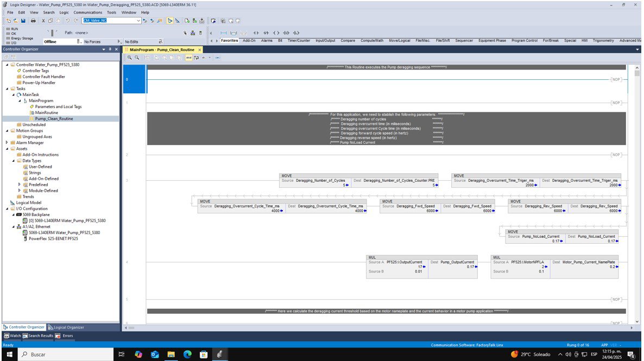Viewport: 644px width, 361px height.
Task: Expand the Module-Defined data types node
Action: [20, 191]
